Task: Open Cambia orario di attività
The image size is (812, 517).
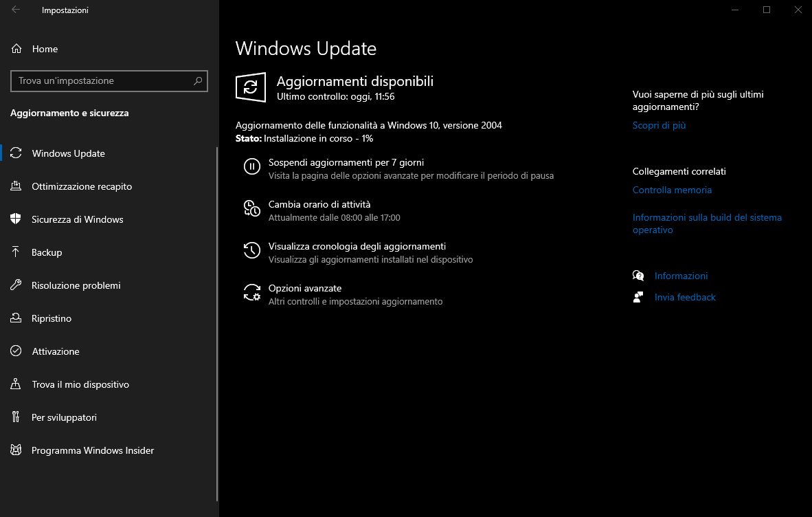Action: [319, 204]
